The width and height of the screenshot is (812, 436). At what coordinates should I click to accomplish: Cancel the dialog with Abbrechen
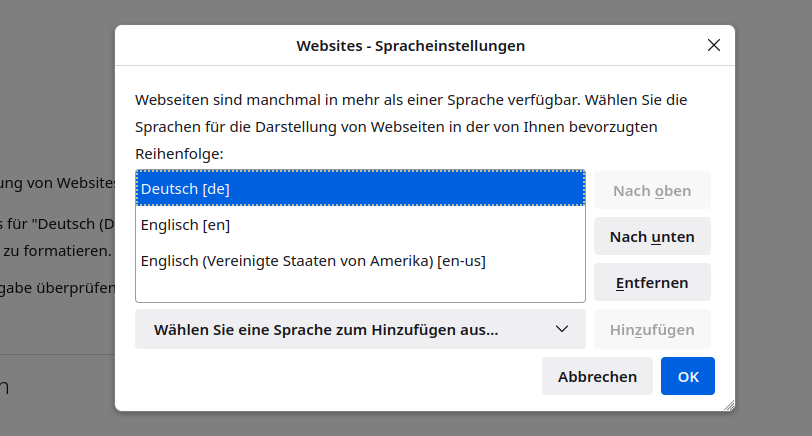(x=597, y=376)
